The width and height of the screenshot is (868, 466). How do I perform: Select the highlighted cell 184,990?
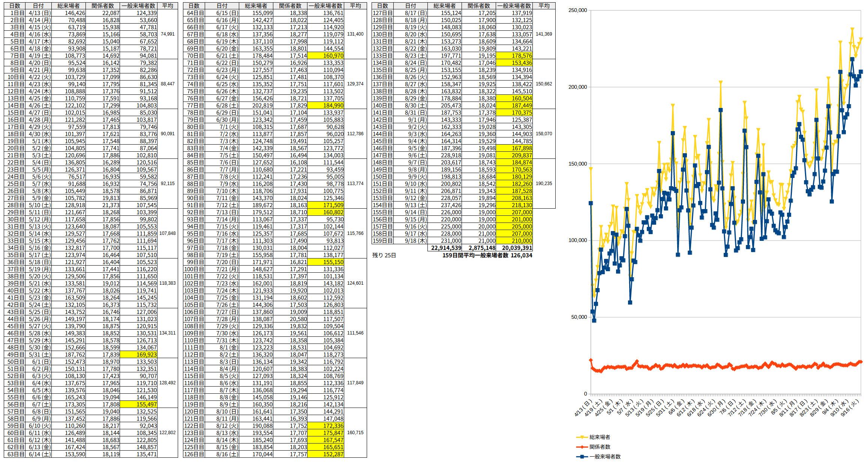coord(325,106)
